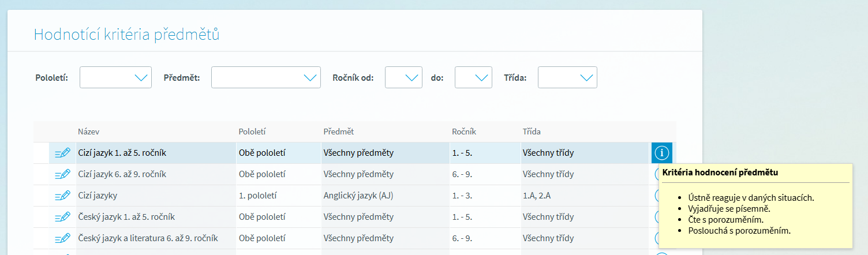Screen dimensions: 868x255
Task: Open the Pololetí dropdown filter
Action: (115, 77)
